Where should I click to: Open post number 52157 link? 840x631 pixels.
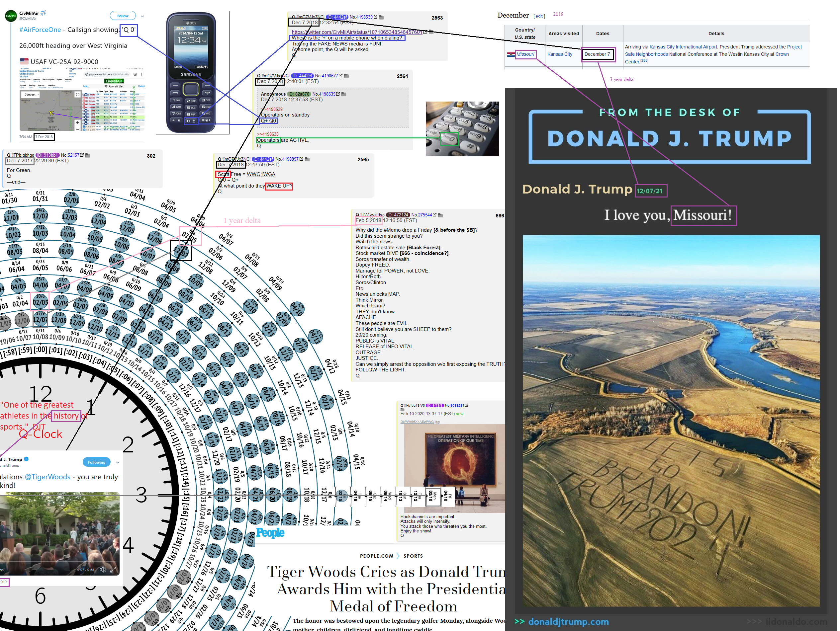[x=73, y=155]
